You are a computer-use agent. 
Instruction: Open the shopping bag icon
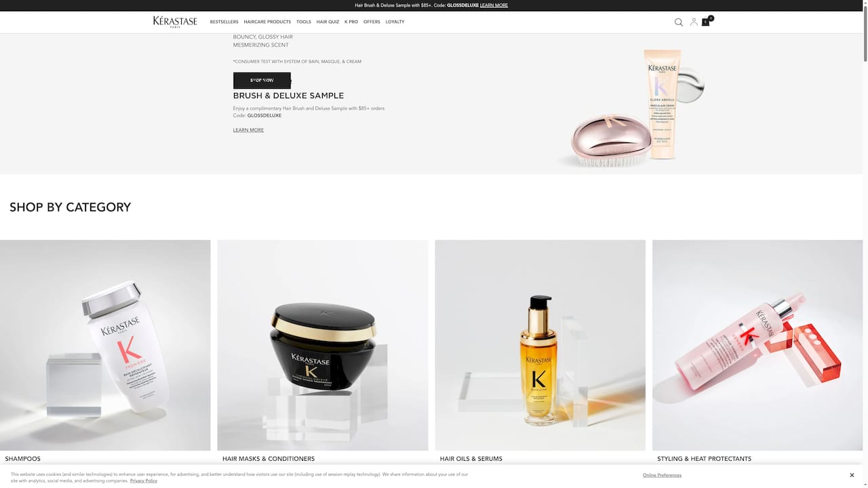click(x=706, y=22)
